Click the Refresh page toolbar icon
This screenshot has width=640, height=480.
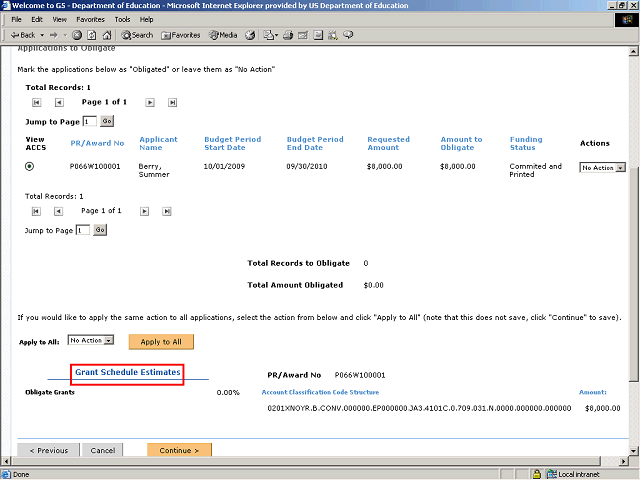tap(91, 35)
